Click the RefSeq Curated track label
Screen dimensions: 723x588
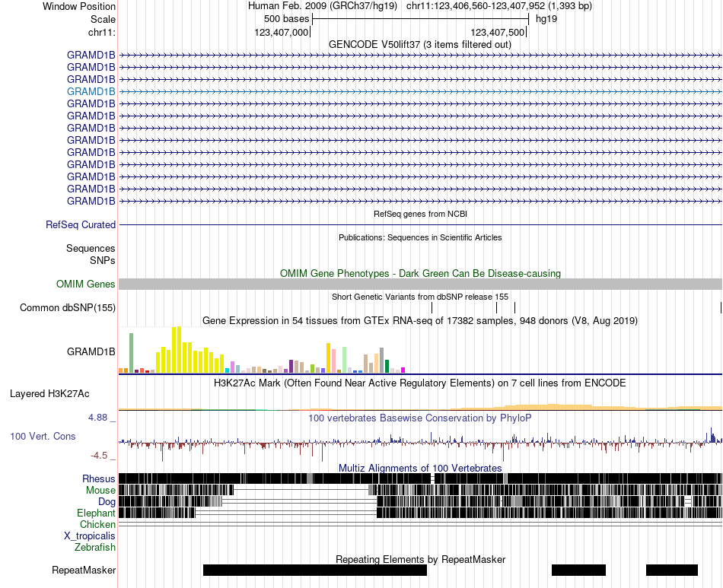pos(80,225)
